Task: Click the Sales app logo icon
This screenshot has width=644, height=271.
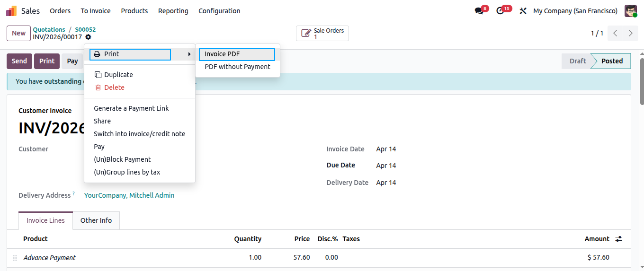Action: (x=11, y=11)
